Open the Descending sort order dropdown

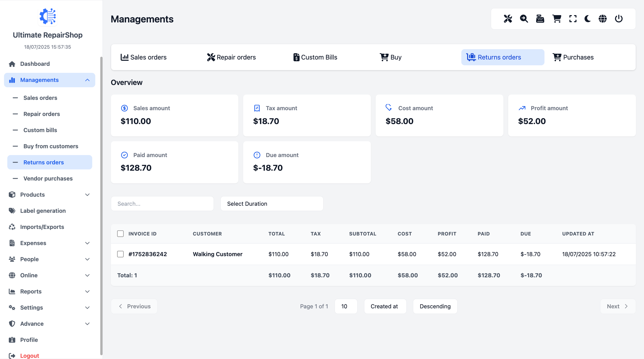435,306
